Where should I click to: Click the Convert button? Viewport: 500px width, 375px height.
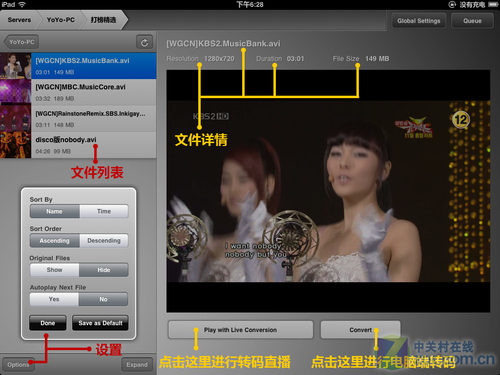pyautogui.click(x=360, y=330)
